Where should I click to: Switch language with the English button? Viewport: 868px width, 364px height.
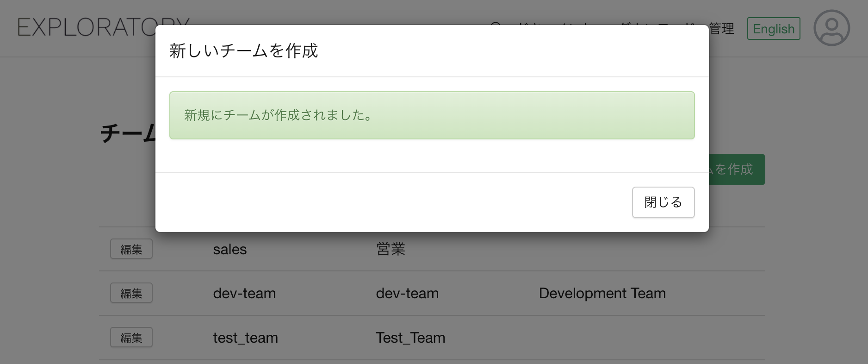tap(773, 29)
